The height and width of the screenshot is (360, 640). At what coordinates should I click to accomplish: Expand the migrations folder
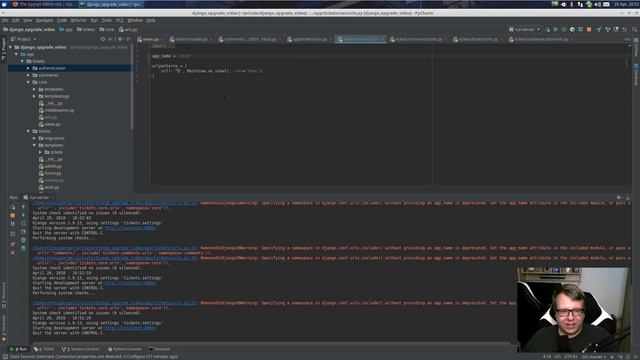point(34,138)
